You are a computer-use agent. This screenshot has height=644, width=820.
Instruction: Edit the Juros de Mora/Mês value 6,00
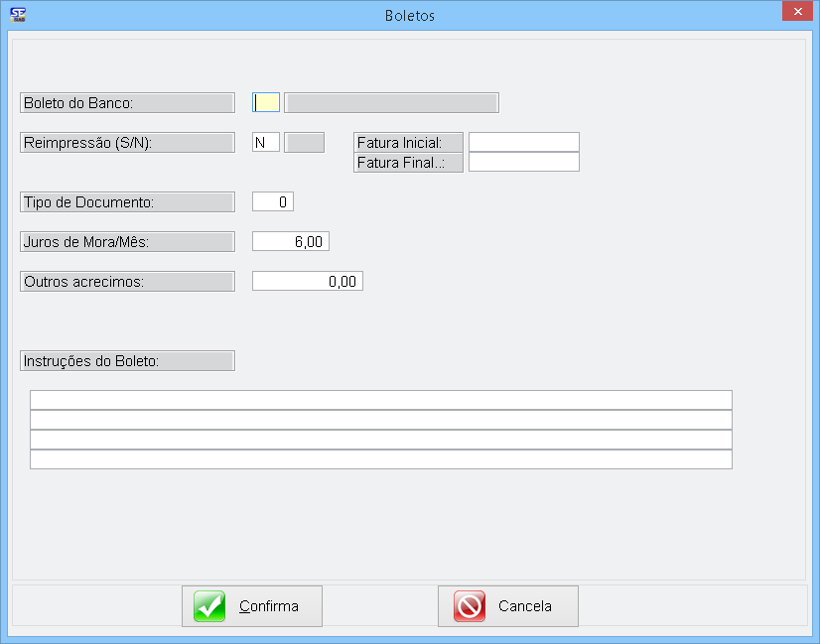point(290,241)
